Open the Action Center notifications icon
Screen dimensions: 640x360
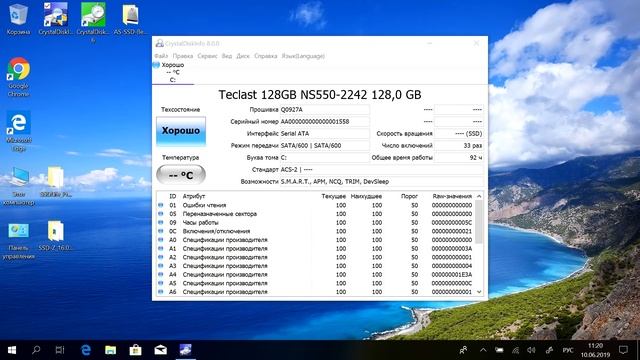coord(623,350)
